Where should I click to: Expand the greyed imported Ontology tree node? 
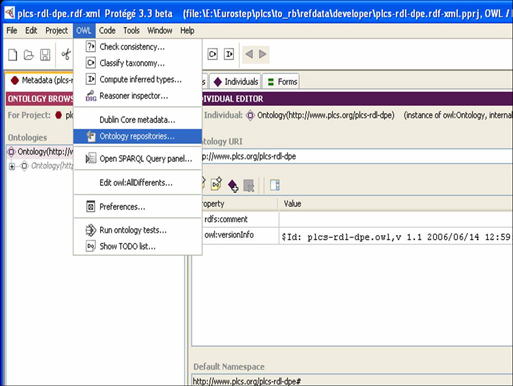[12, 166]
